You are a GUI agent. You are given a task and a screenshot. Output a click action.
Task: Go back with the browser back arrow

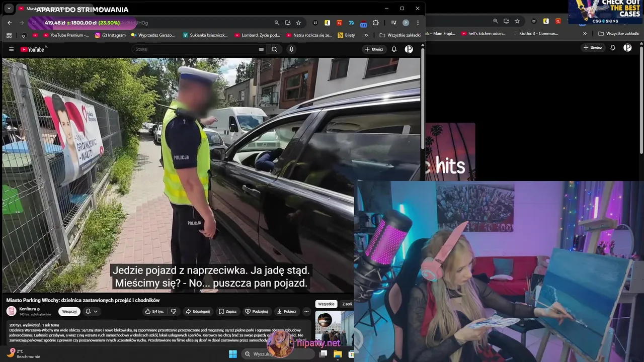[x=10, y=23]
